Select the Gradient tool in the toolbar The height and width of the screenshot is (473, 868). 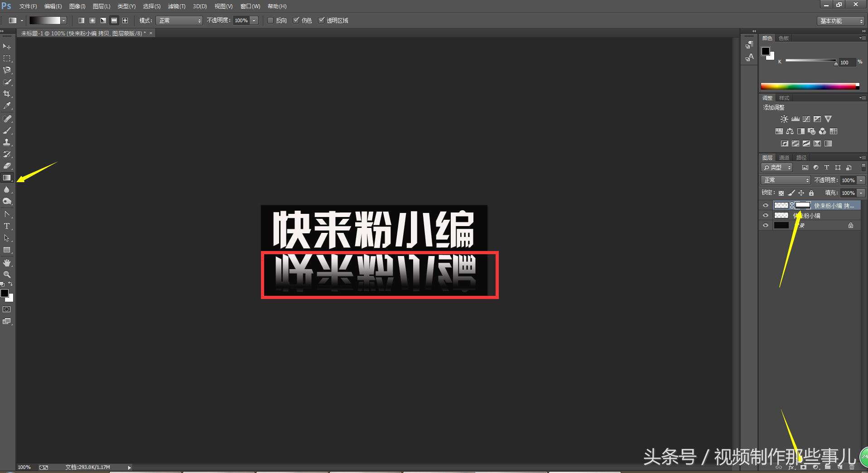tap(7, 178)
